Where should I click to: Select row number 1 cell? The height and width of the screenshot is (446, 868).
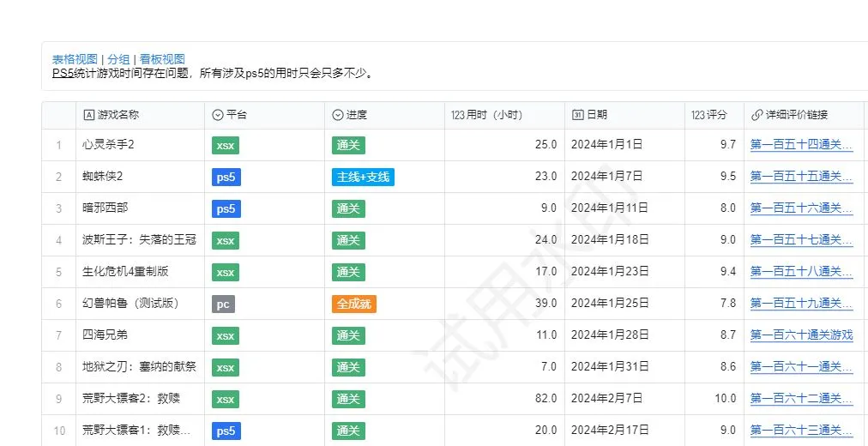pos(58,145)
